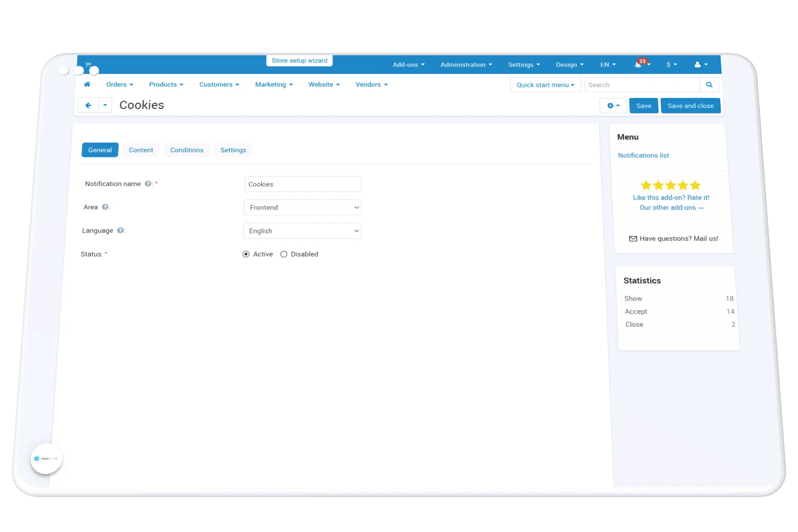
Task: Expand the Language dropdown showing English
Action: (x=302, y=231)
